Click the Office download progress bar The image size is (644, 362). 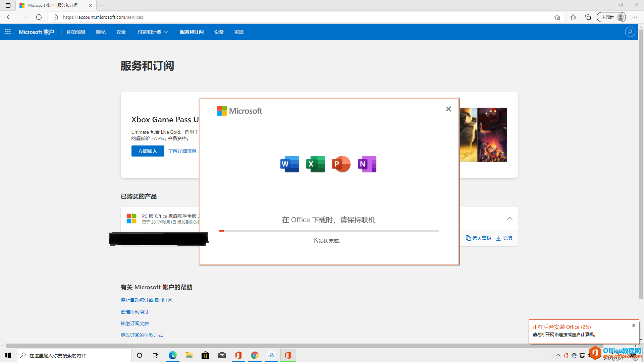[329, 230]
